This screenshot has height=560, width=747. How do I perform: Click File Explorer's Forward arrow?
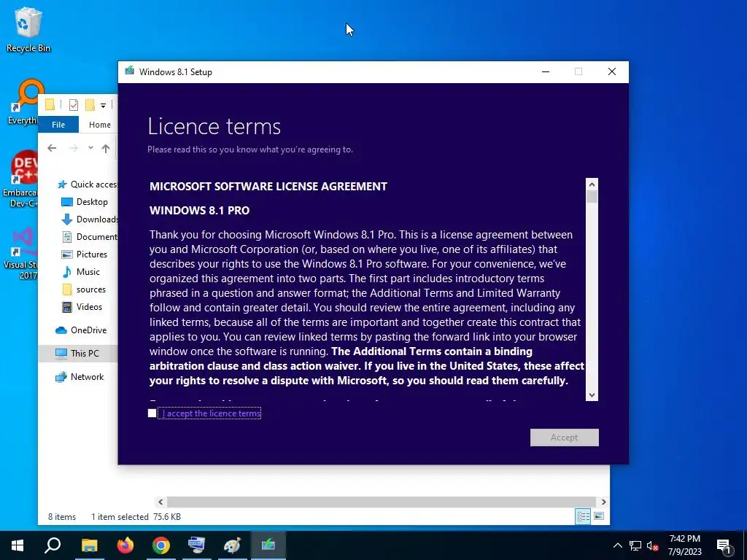click(74, 148)
